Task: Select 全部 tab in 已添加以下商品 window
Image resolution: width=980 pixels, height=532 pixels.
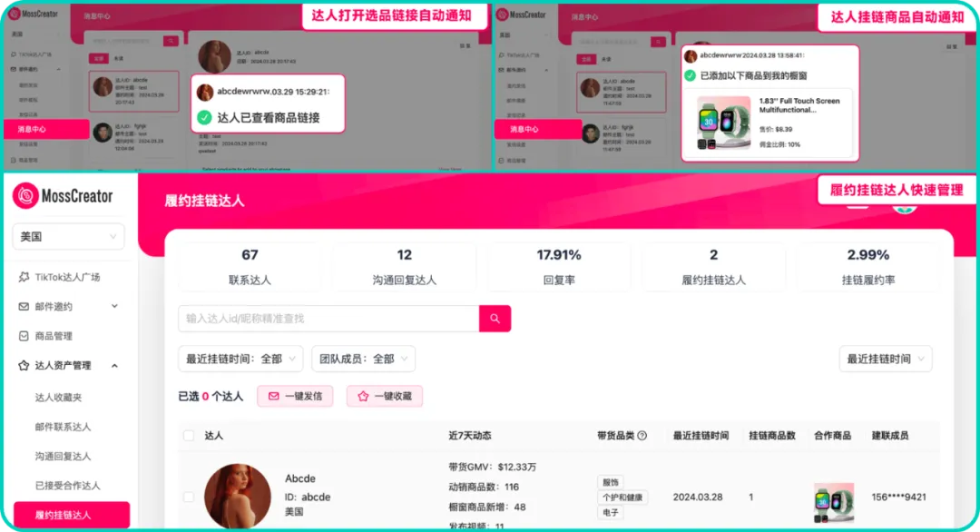Action: pos(586,59)
